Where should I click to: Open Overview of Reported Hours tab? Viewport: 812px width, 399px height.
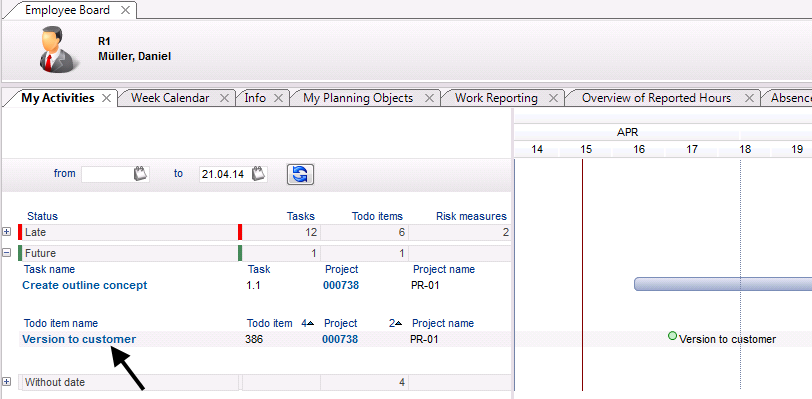pyautogui.click(x=656, y=98)
